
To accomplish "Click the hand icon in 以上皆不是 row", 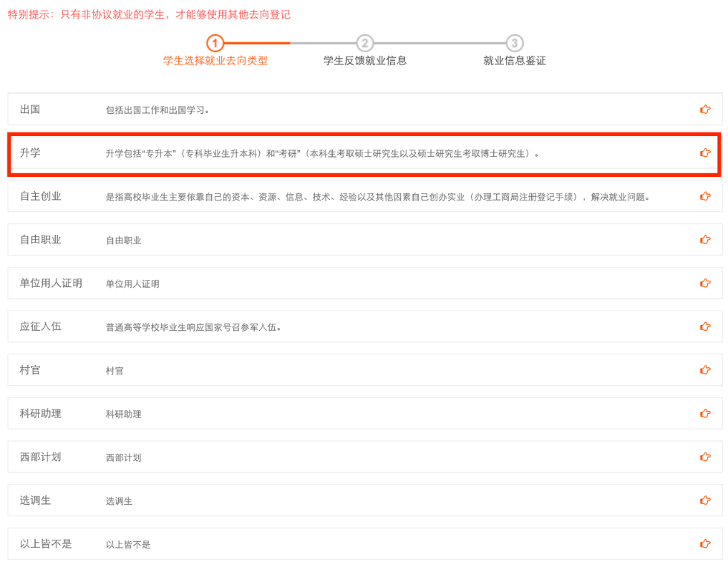I will pos(705,543).
